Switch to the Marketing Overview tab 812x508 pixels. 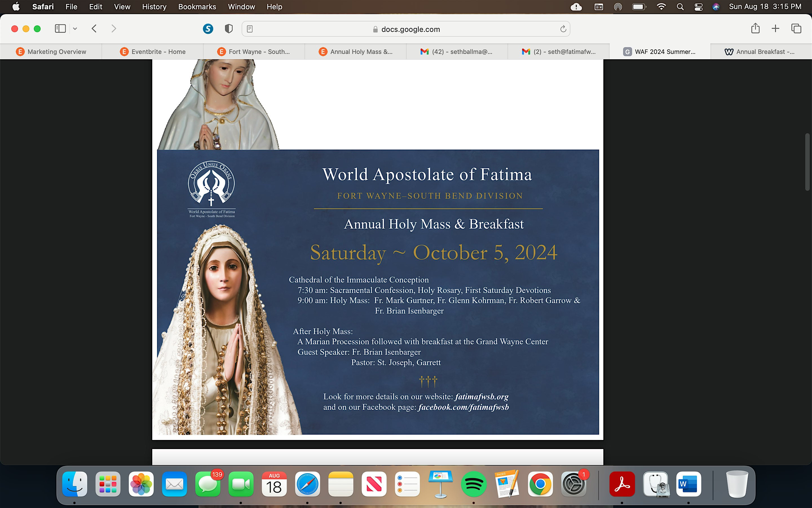(51, 52)
